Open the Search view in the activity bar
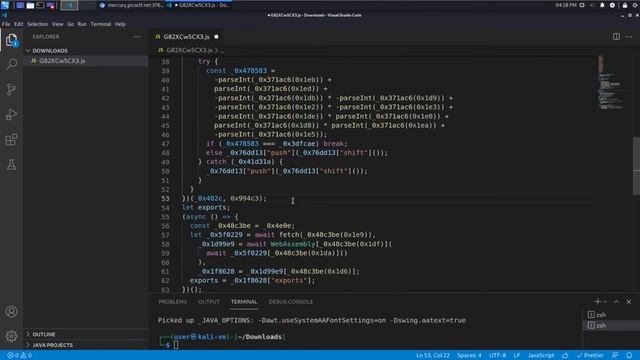 pos(11,64)
